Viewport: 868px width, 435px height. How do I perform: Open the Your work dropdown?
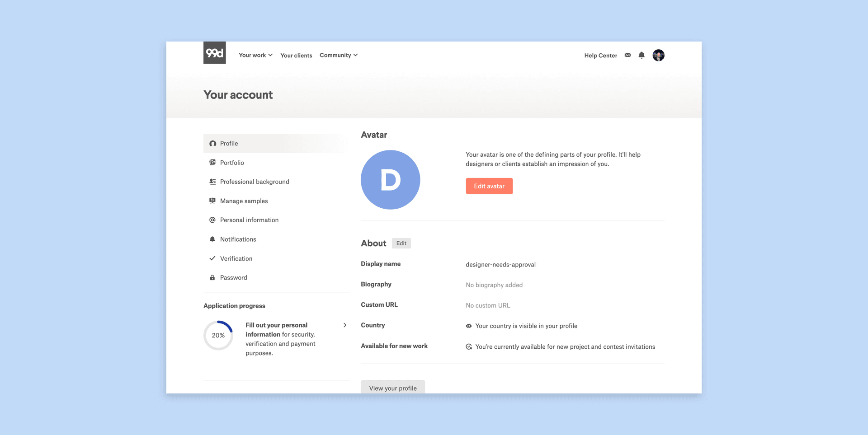pyautogui.click(x=255, y=55)
